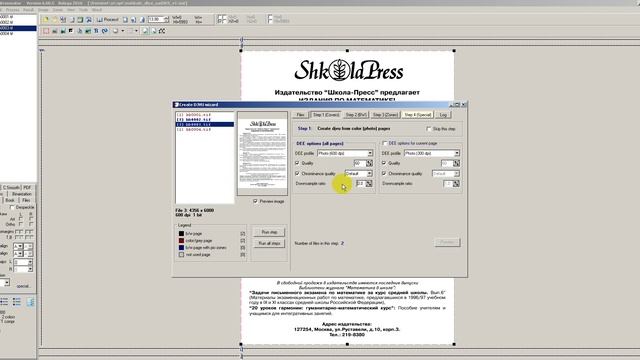Screen dimensions: 640x360
Task: Switch to the Step 4 (Special) tab
Action: [418, 115]
